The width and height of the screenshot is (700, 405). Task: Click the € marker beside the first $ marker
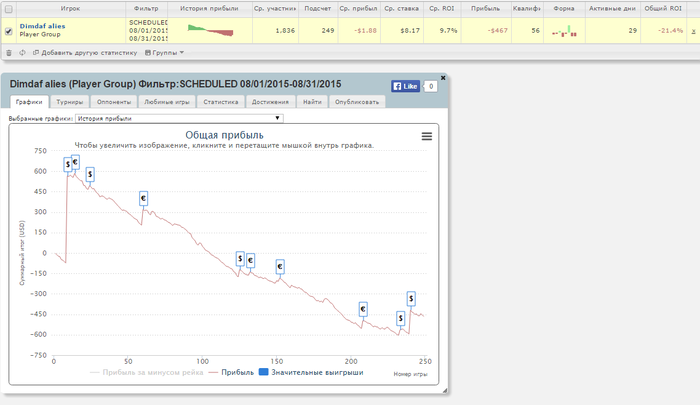tap(75, 162)
